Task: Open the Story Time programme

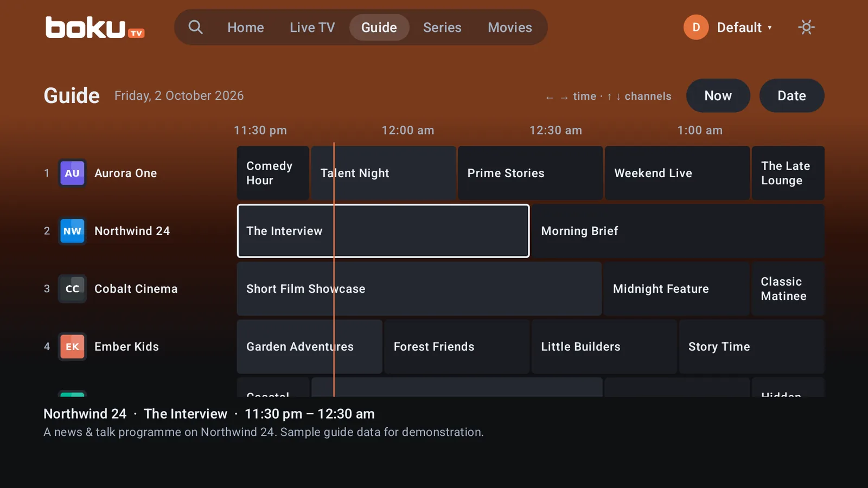Action: click(x=752, y=346)
